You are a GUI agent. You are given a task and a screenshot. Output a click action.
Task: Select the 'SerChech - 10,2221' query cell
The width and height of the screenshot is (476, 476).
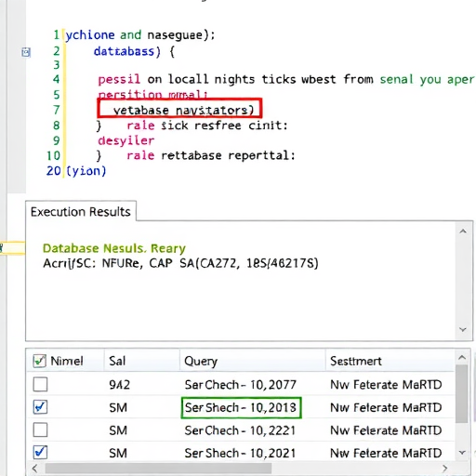pyautogui.click(x=240, y=430)
